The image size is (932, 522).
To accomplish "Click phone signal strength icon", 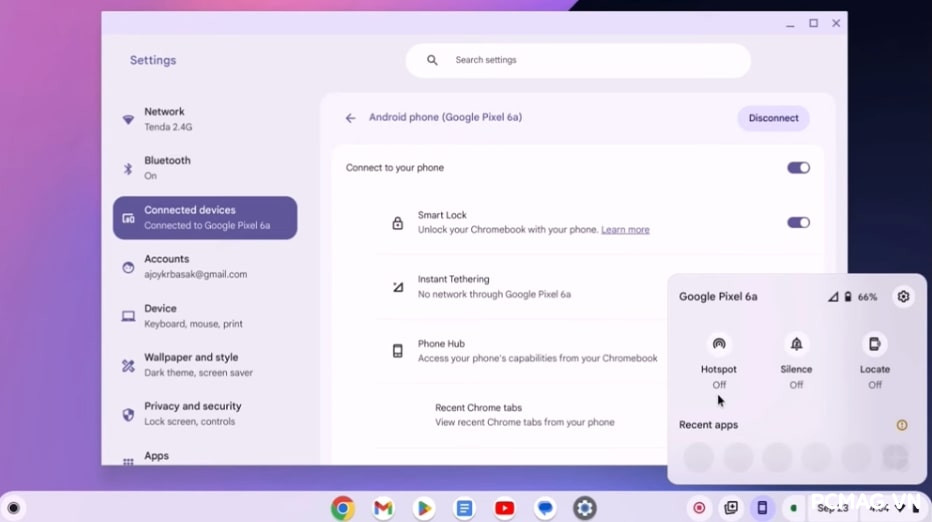I will (833, 297).
